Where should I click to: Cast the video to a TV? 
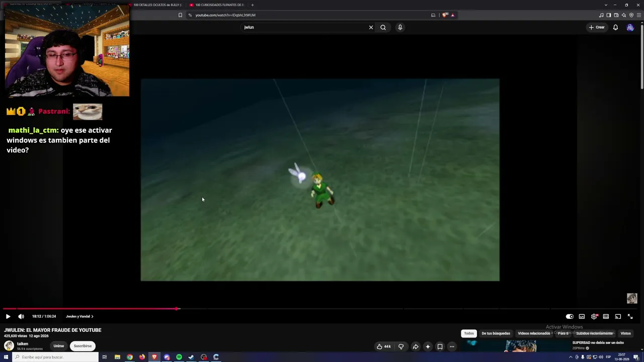[x=618, y=316]
